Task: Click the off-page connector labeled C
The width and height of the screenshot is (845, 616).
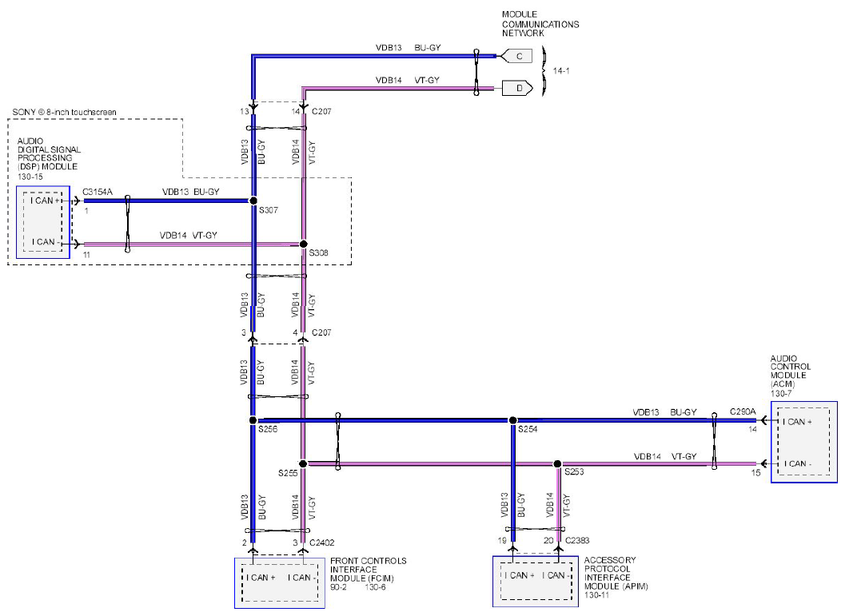Action: click(x=516, y=56)
